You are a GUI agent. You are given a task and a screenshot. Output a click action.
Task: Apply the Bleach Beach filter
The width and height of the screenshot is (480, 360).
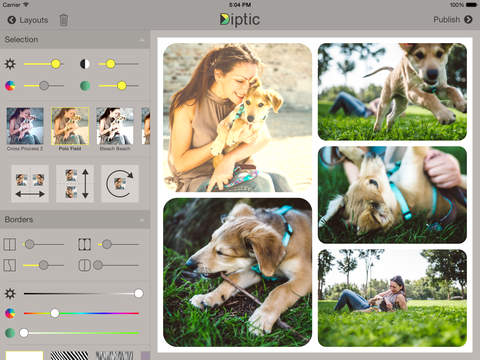[x=115, y=129]
